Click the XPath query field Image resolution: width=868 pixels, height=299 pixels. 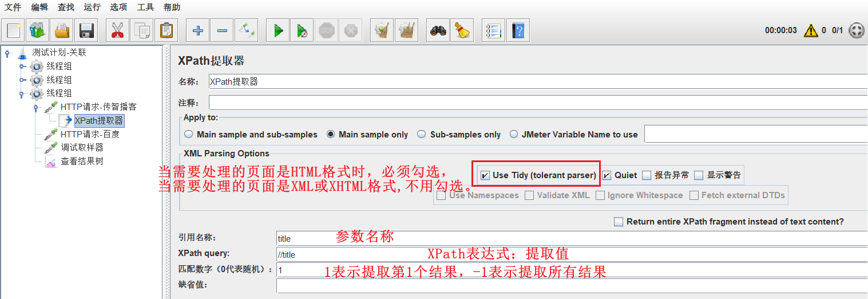point(572,254)
